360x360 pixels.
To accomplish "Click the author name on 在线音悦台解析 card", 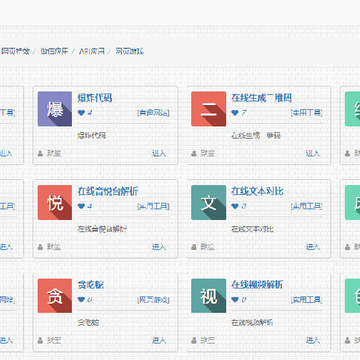I will click(x=54, y=247).
